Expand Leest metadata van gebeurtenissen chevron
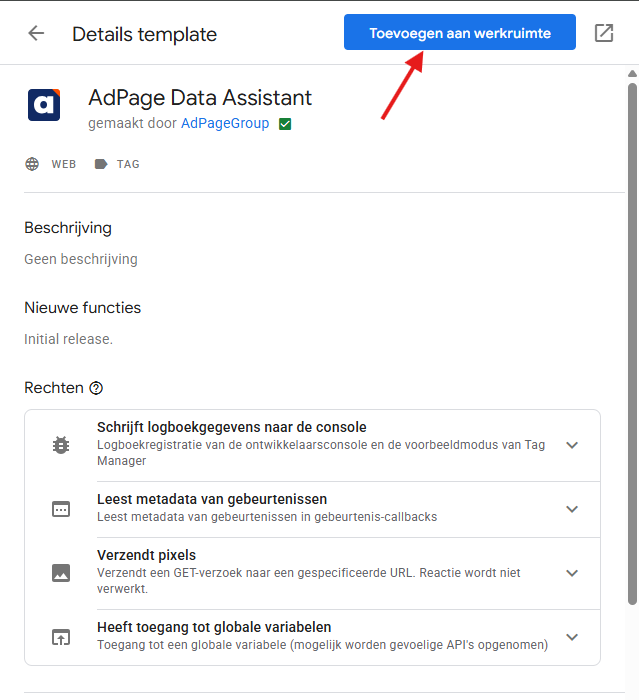The image size is (639, 700). pyautogui.click(x=572, y=509)
